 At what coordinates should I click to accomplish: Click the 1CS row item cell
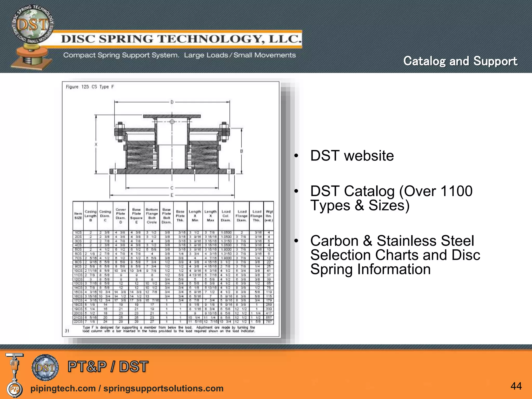78,232
